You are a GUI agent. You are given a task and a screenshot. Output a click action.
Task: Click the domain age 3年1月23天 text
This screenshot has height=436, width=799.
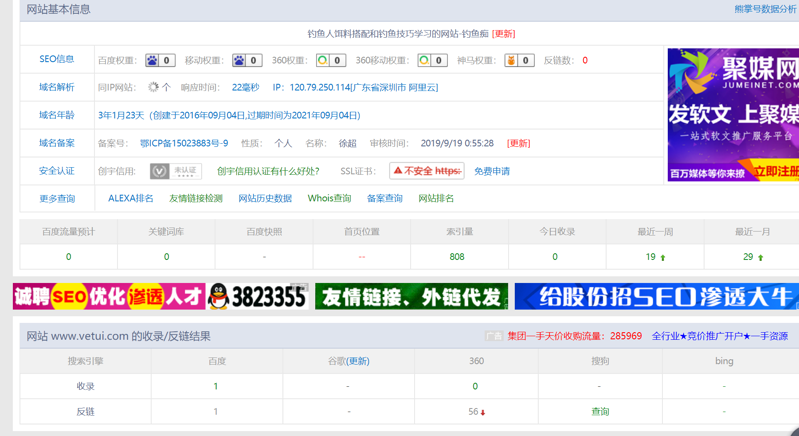[121, 116]
